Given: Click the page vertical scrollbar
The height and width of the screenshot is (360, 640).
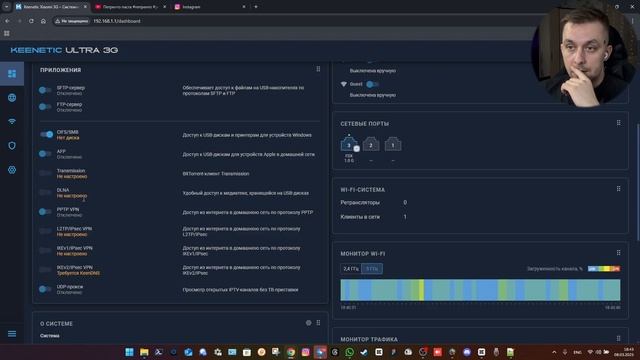Looking at the screenshot, I should pyautogui.click(x=638, y=182).
